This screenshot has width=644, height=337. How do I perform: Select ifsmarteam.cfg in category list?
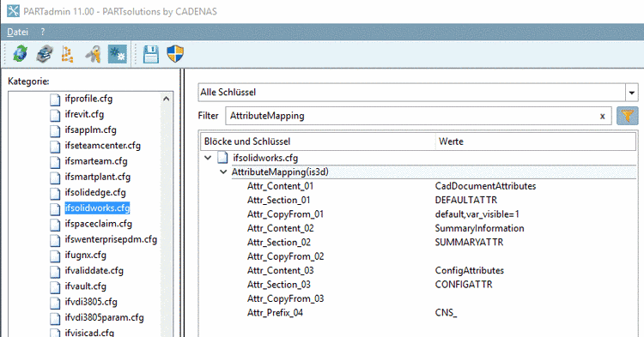click(x=95, y=161)
